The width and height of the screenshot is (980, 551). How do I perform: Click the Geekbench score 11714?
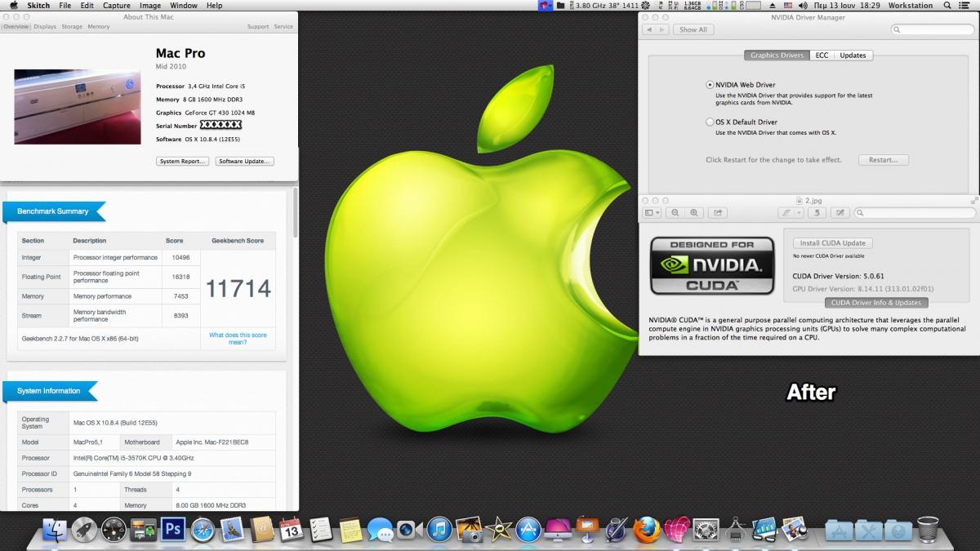pyautogui.click(x=238, y=288)
